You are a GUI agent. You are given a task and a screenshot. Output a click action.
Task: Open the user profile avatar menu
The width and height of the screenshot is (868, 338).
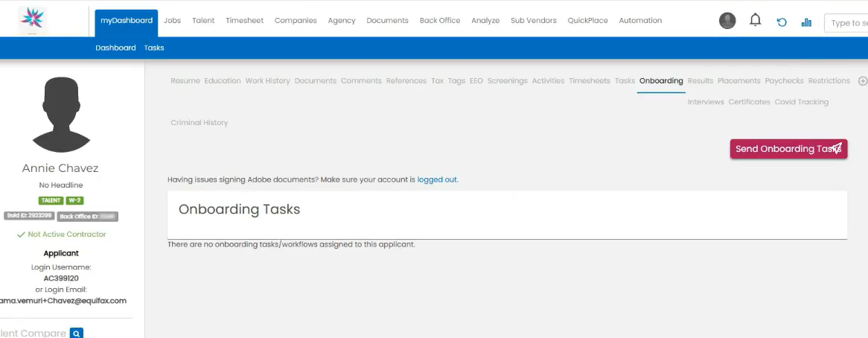pos(727,21)
